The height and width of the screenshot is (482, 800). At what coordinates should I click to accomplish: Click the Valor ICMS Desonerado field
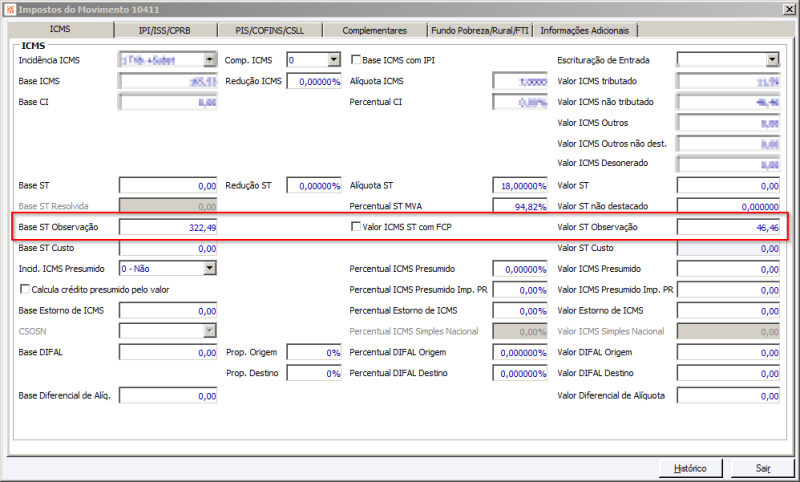coord(728,163)
